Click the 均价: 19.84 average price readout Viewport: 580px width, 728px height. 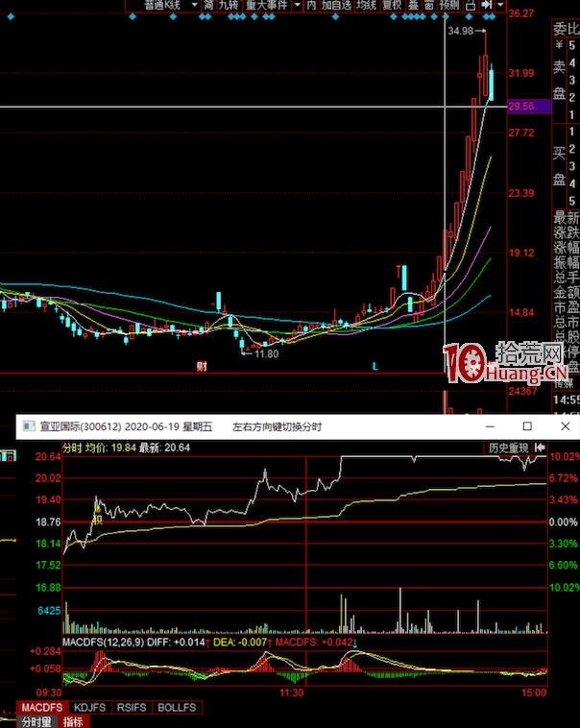(x=112, y=448)
